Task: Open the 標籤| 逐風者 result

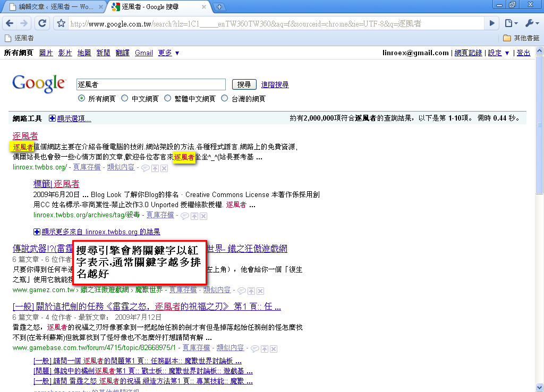Action: [x=56, y=183]
